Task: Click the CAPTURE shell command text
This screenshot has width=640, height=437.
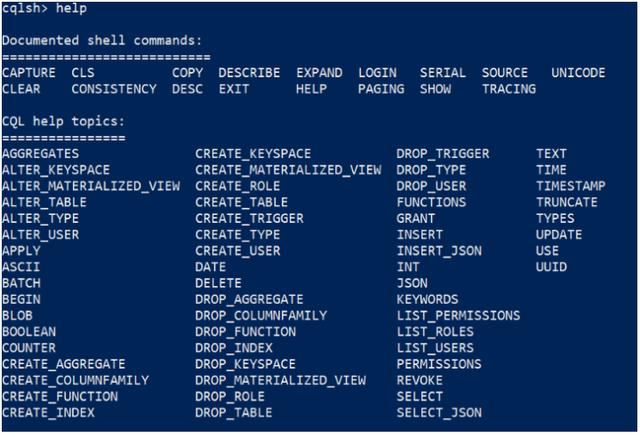Action: [x=29, y=73]
